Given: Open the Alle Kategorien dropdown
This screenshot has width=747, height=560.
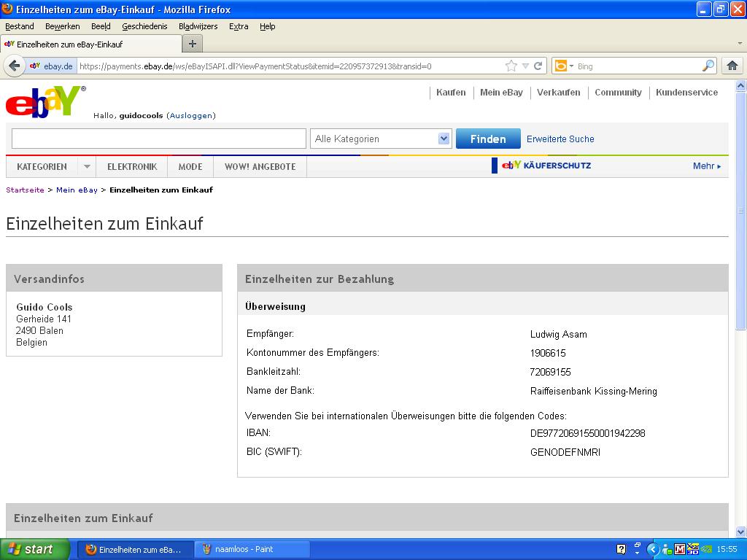Looking at the screenshot, I should (x=380, y=139).
